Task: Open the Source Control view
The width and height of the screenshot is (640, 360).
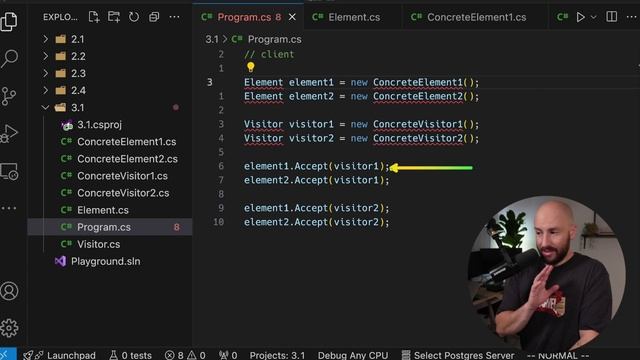Action: [x=9, y=96]
